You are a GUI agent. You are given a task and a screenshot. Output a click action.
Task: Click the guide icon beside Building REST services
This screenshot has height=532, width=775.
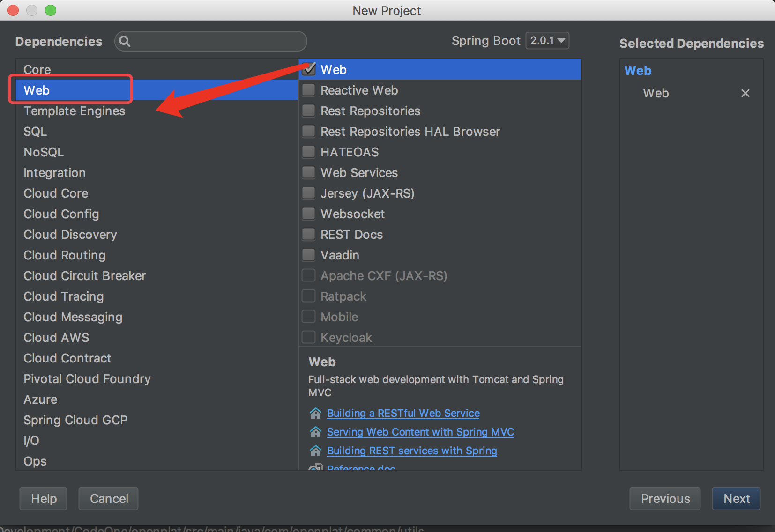316,451
